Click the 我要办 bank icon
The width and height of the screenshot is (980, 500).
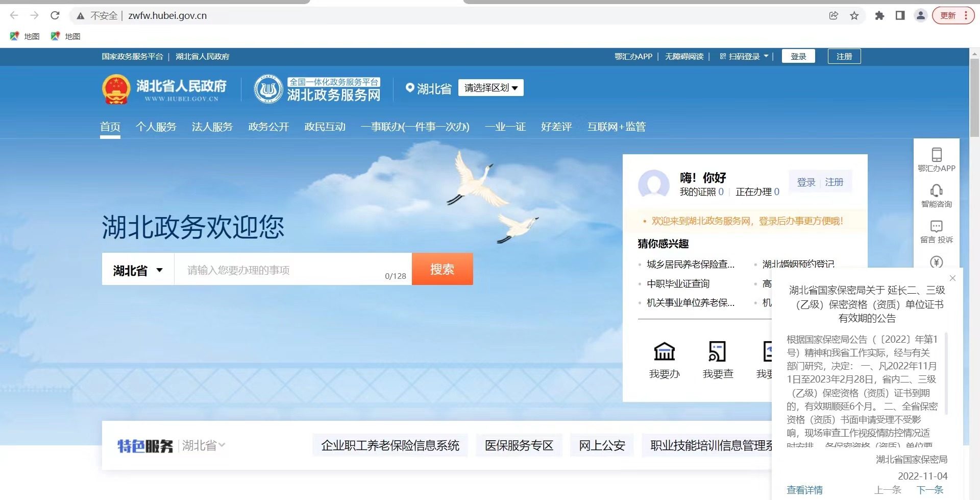click(664, 352)
